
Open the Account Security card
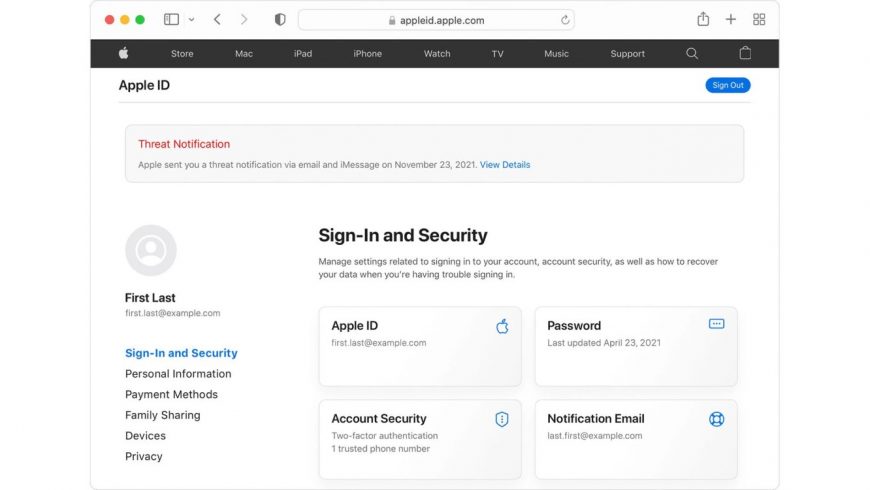[x=420, y=439]
